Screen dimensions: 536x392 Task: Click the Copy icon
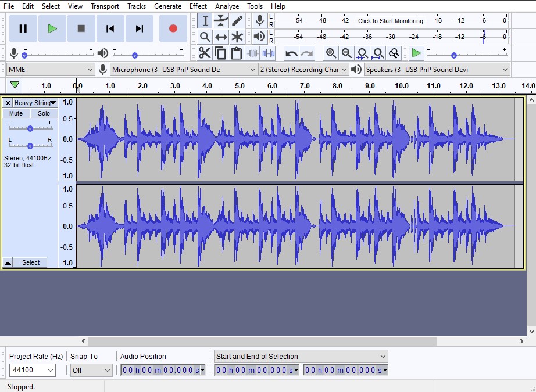point(220,53)
